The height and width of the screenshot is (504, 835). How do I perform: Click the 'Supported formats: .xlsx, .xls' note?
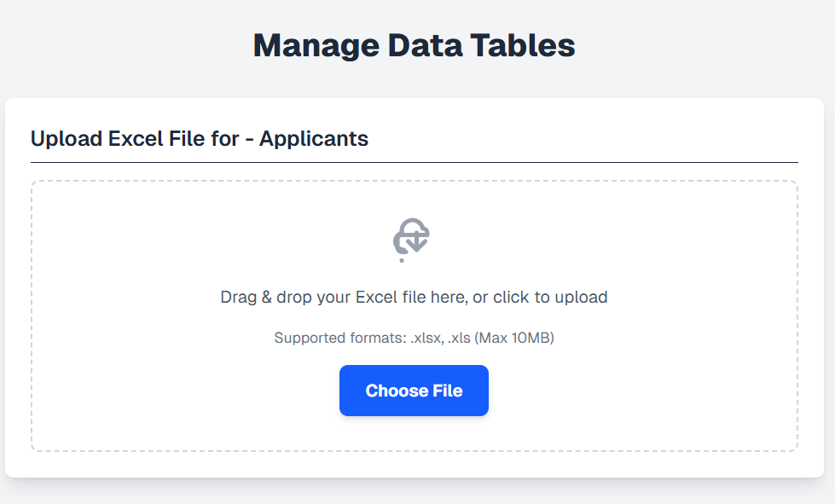(x=414, y=337)
